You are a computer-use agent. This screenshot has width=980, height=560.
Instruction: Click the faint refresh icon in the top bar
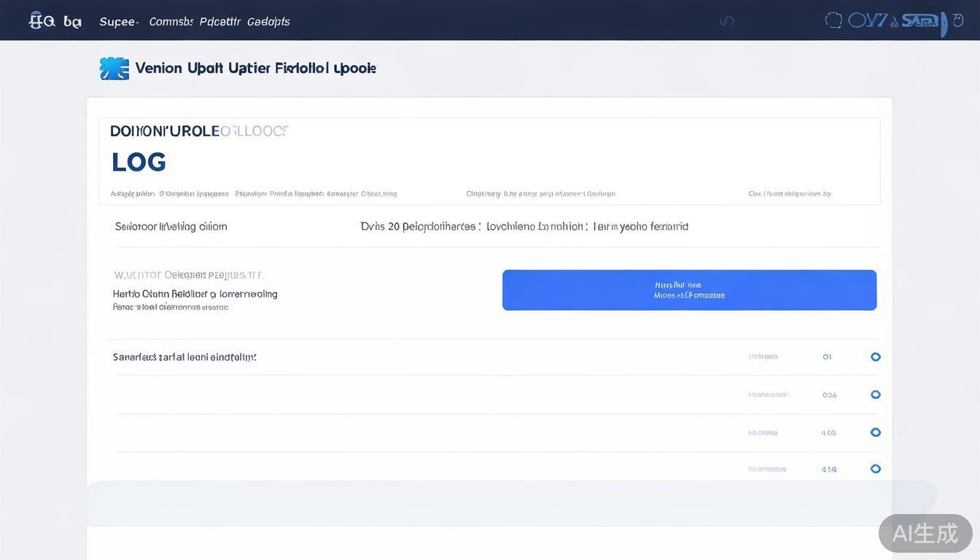pyautogui.click(x=727, y=20)
